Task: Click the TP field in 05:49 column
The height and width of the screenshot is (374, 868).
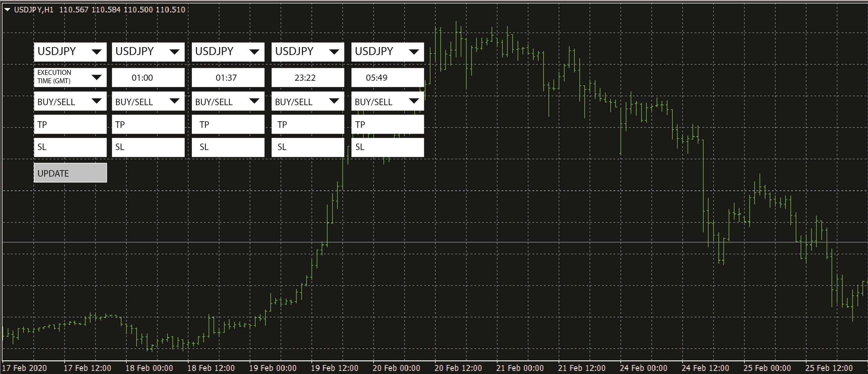Action: (x=387, y=124)
